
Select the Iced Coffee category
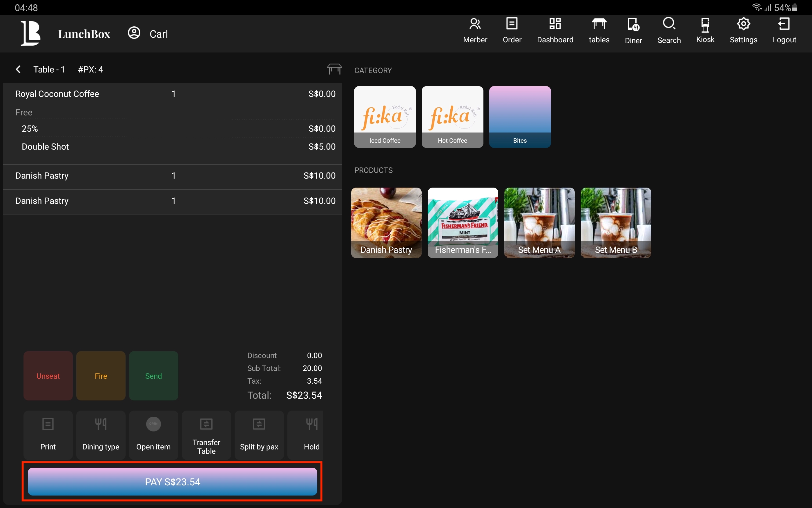[385, 117]
